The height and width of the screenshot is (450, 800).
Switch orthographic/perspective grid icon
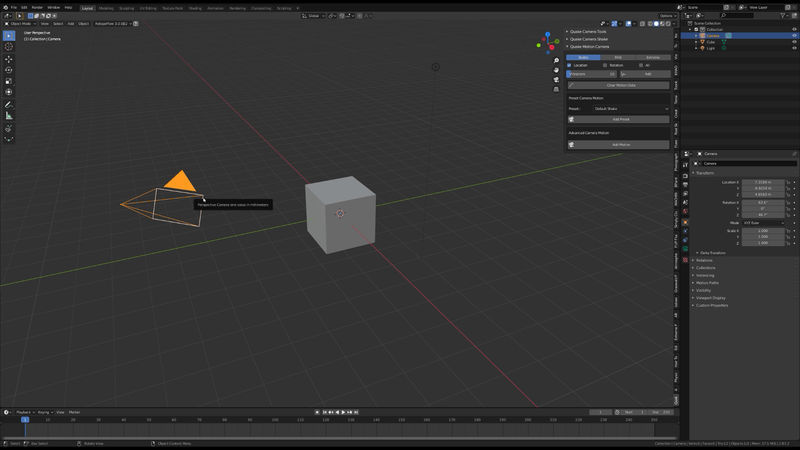click(556, 89)
